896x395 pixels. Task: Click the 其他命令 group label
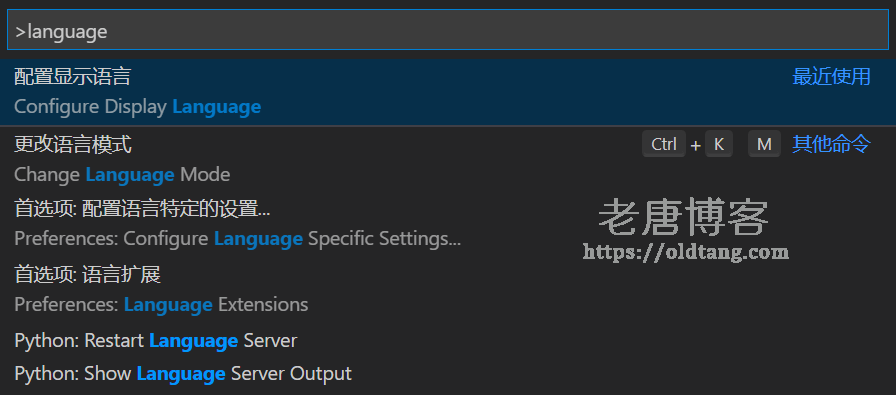[831, 144]
